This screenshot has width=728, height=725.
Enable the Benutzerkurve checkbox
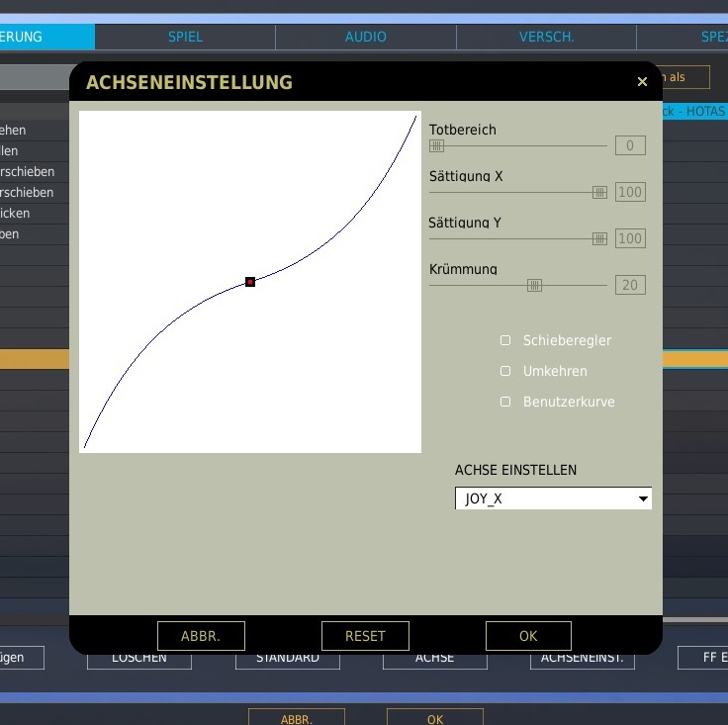[x=505, y=402]
